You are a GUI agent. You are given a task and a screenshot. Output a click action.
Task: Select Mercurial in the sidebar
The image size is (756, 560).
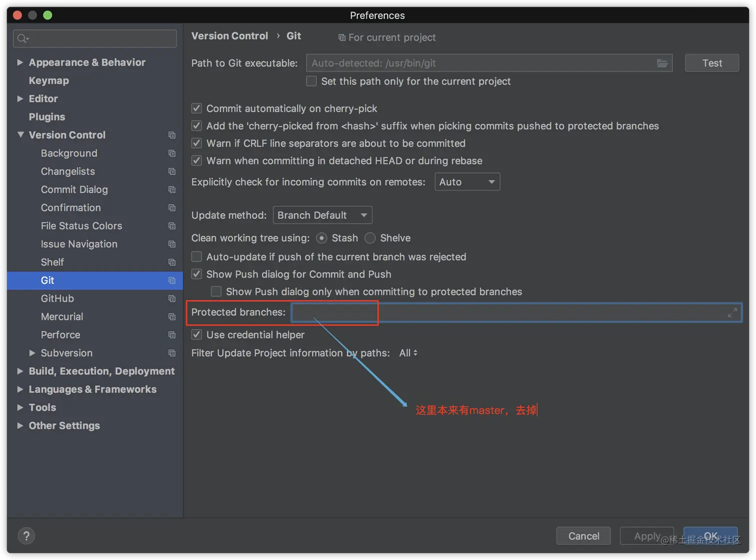point(62,316)
